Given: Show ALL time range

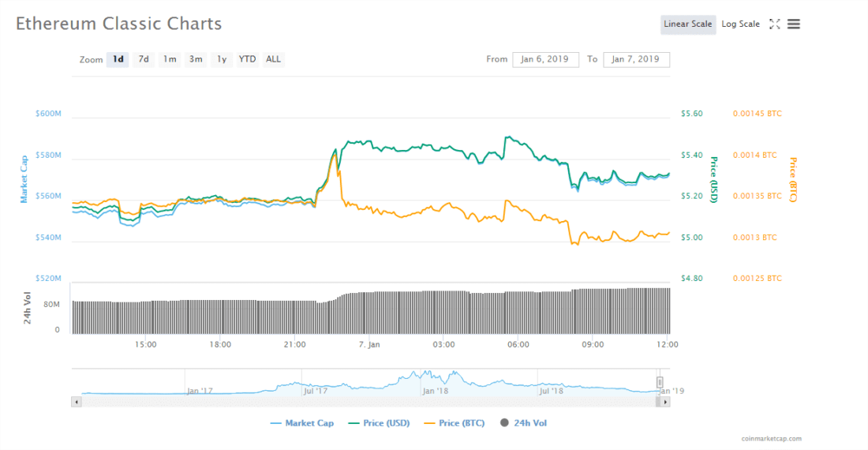Looking at the screenshot, I should pyautogui.click(x=273, y=59).
